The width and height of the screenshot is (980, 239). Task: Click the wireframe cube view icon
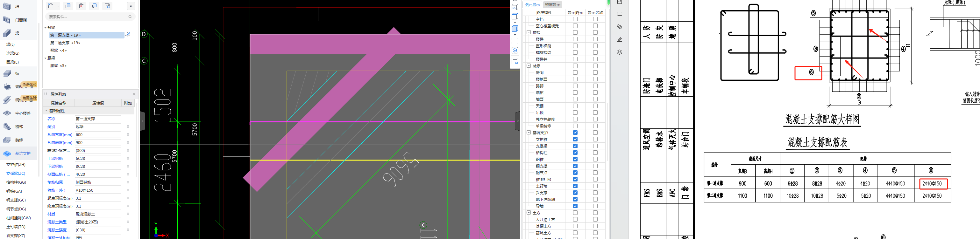pos(515,16)
